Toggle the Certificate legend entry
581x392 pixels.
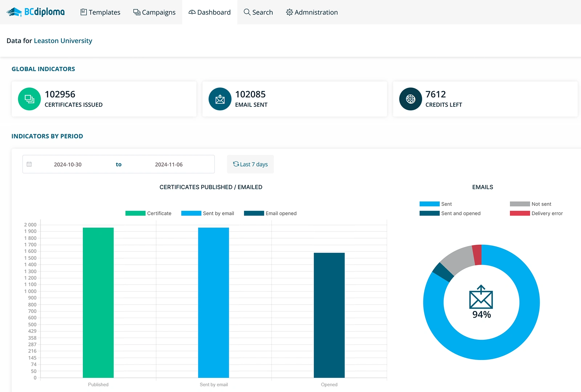click(x=149, y=213)
